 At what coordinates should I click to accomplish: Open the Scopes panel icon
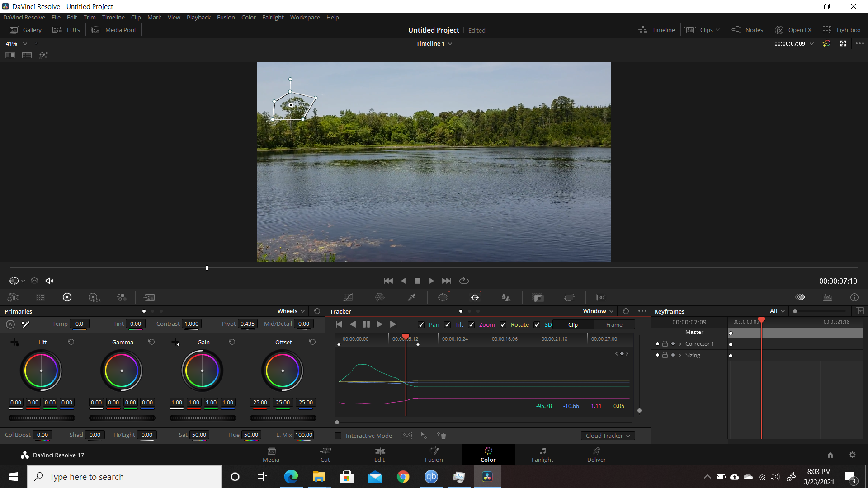(x=827, y=297)
